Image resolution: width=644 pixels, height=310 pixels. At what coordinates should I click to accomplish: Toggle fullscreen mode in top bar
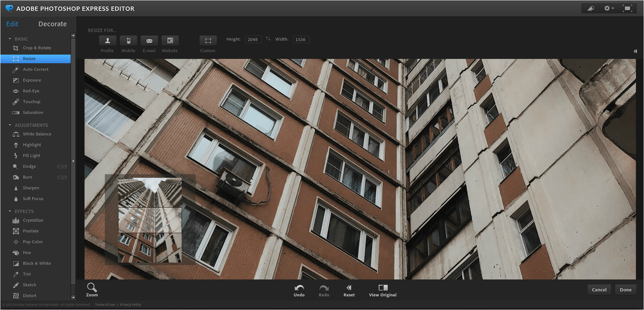pyautogui.click(x=627, y=8)
